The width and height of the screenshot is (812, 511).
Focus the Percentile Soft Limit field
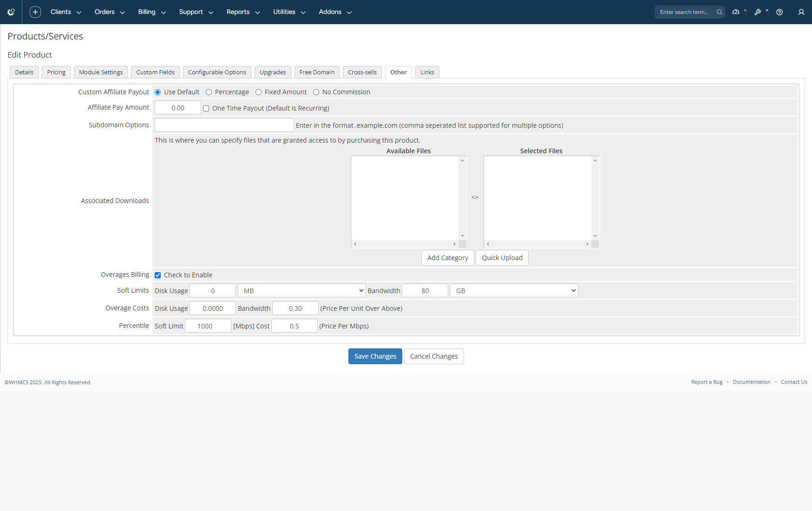pos(208,326)
